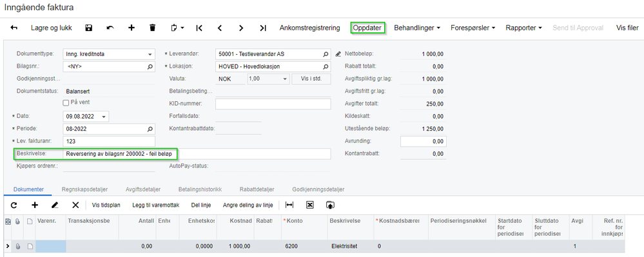Image resolution: width=644 pixels, height=257 pixels.
Task: Expand the currency rate dropdown
Action: coord(284,79)
